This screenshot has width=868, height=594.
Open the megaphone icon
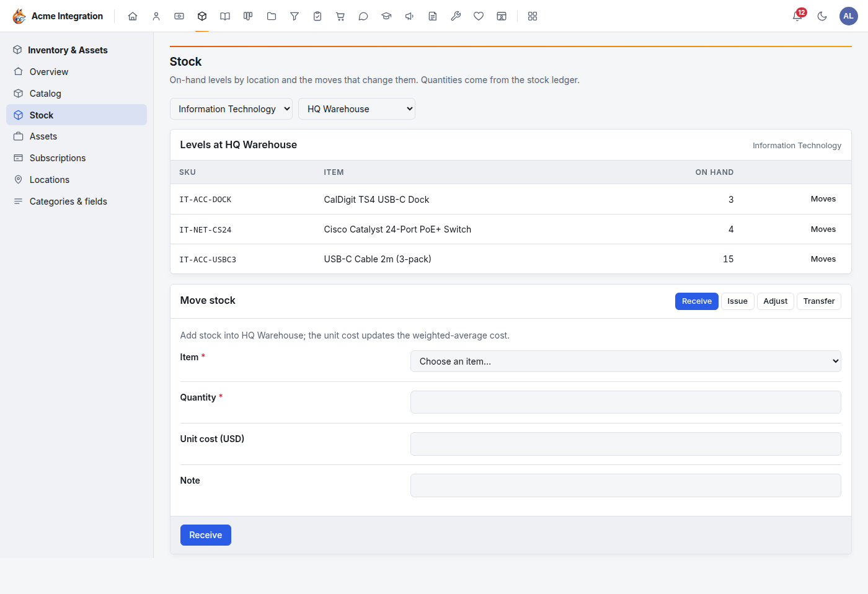(410, 16)
